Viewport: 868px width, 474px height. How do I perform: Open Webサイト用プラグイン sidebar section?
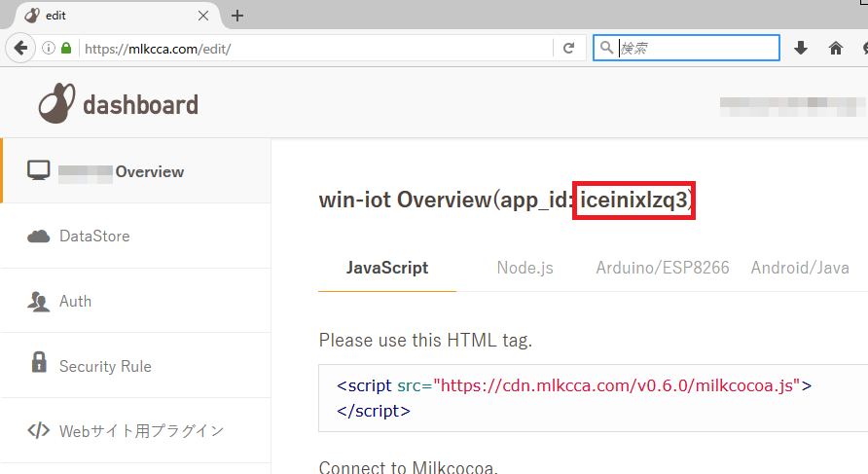pos(135,431)
